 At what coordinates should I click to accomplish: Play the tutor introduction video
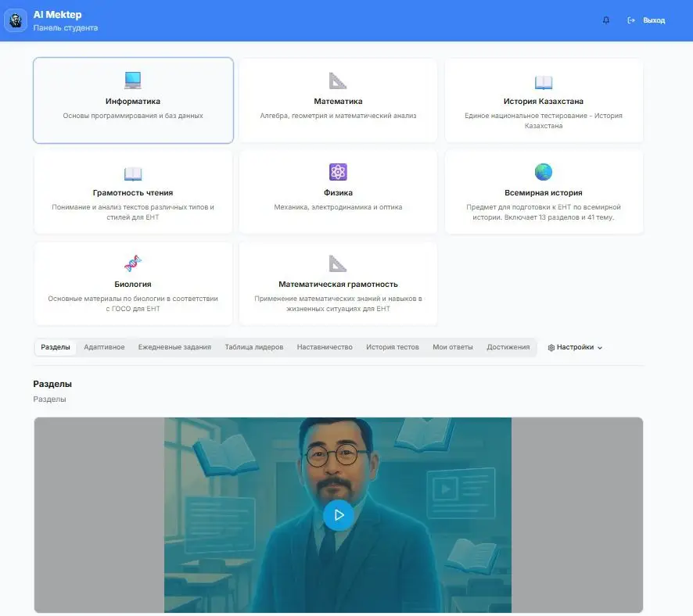click(x=339, y=514)
